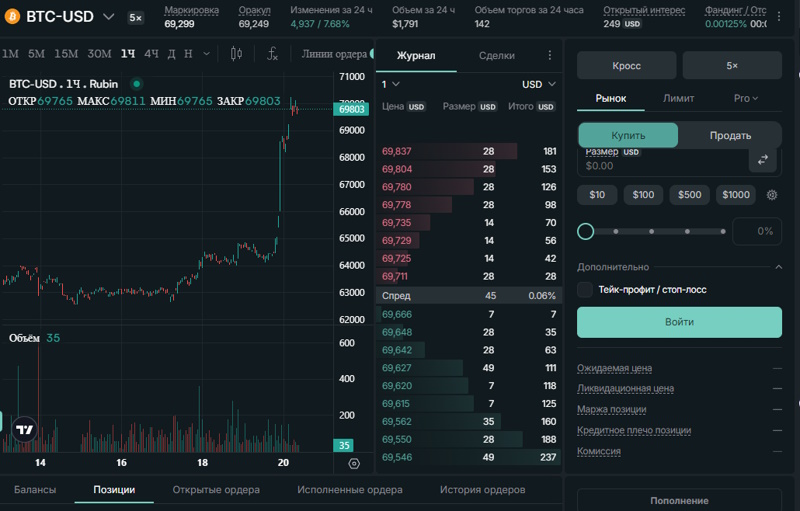Click the leverage slider handle

pos(586,232)
